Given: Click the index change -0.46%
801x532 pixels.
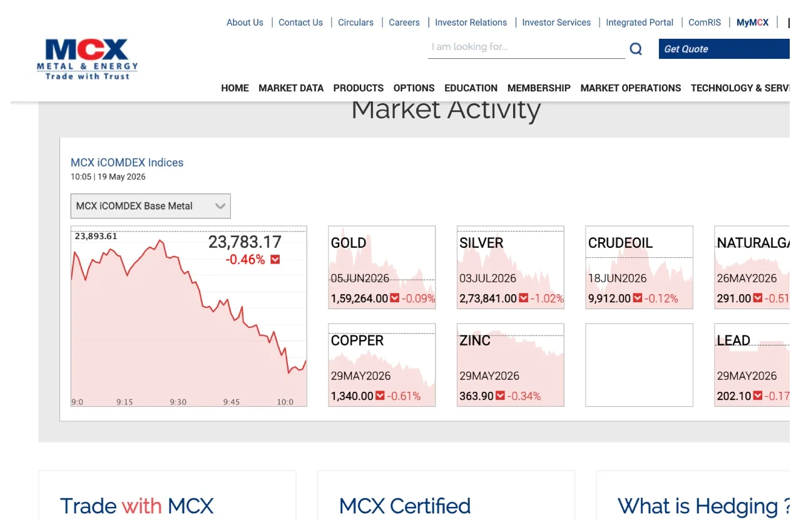Looking at the screenshot, I should click(x=245, y=259).
